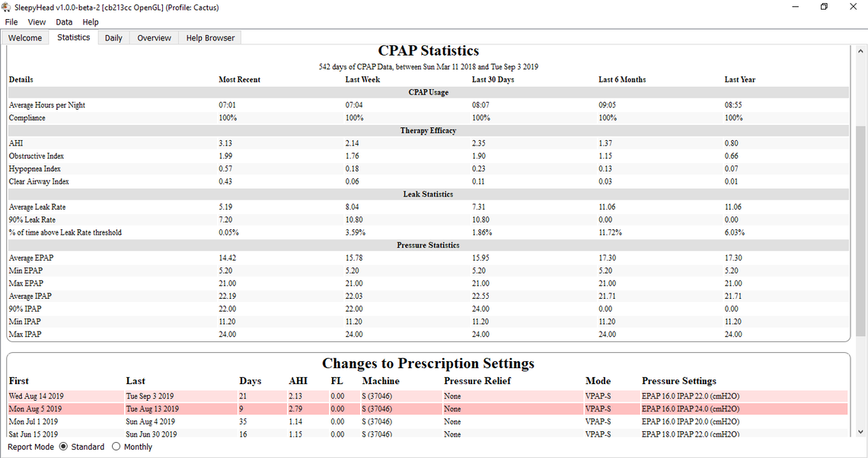Click the 'Wed Aug 14 2019' prescription row date

tap(36, 396)
